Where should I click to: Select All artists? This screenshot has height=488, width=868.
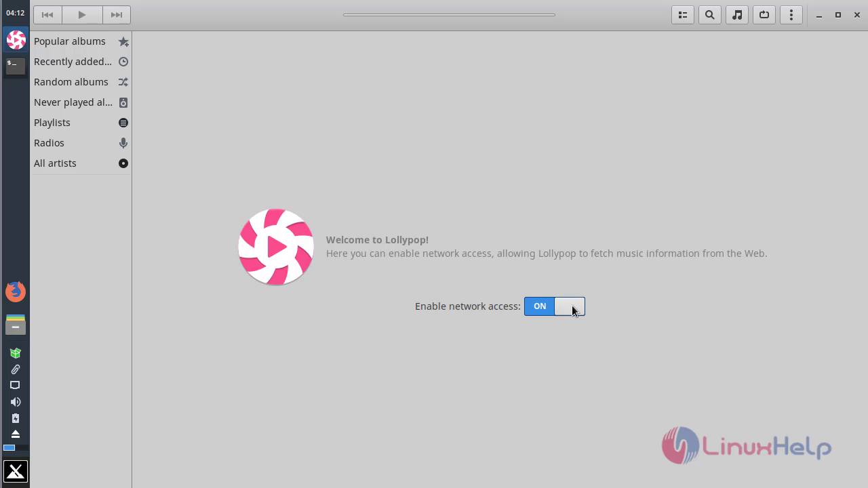point(81,163)
